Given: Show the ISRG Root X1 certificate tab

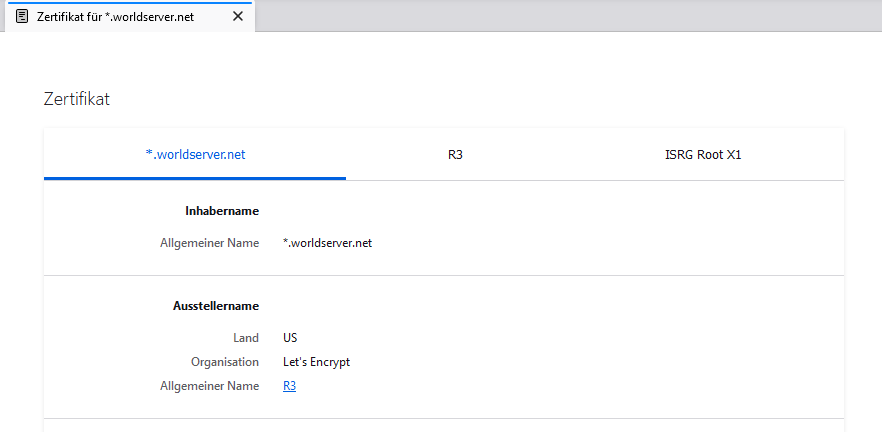Looking at the screenshot, I should [x=703, y=155].
